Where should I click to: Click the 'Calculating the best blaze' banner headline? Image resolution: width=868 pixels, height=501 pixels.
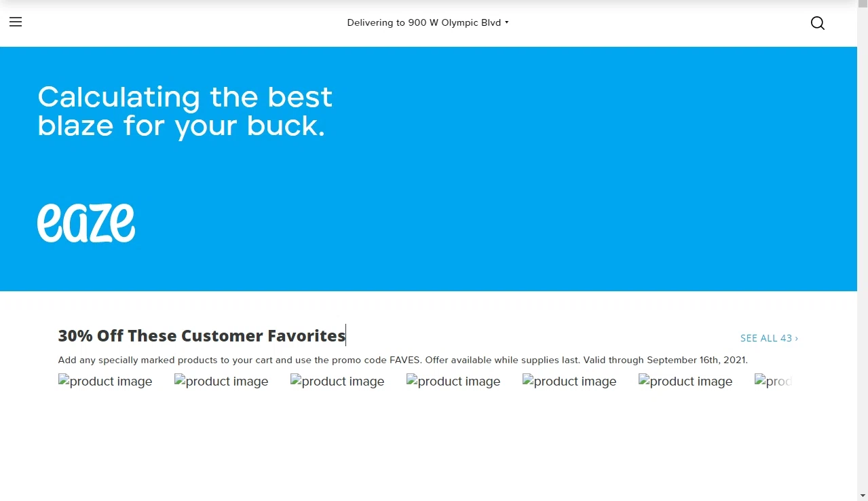coord(185,111)
